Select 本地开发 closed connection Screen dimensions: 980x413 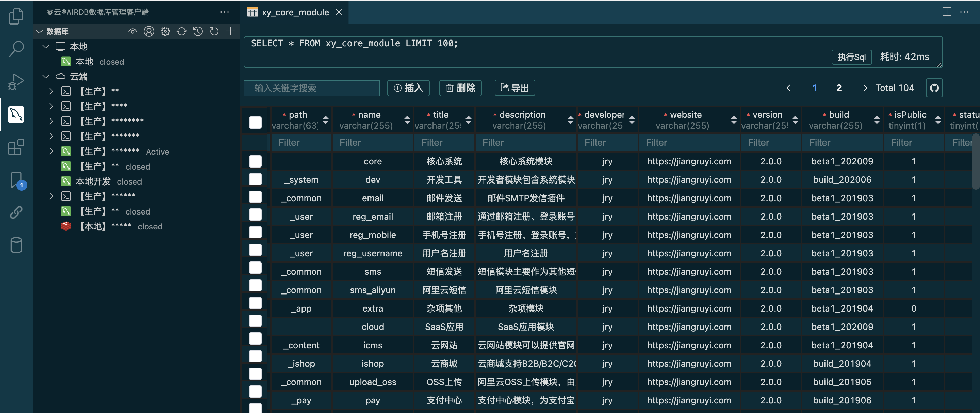(x=109, y=181)
